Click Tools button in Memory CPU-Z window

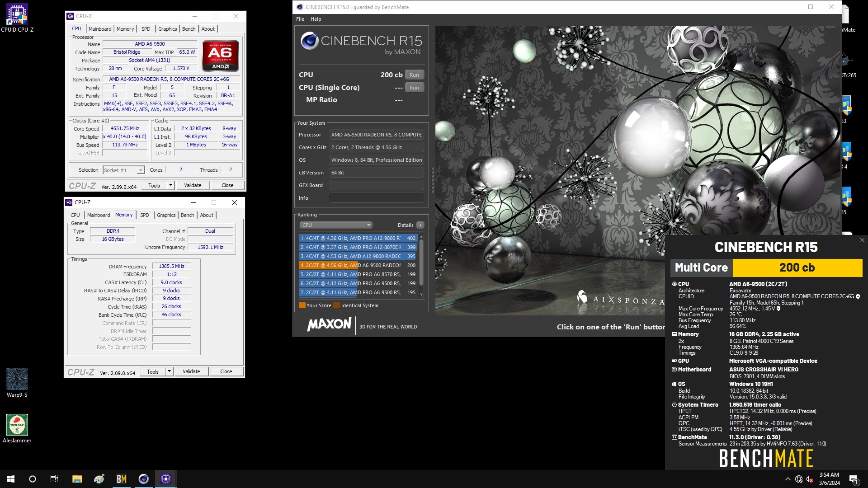tap(153, 371)
